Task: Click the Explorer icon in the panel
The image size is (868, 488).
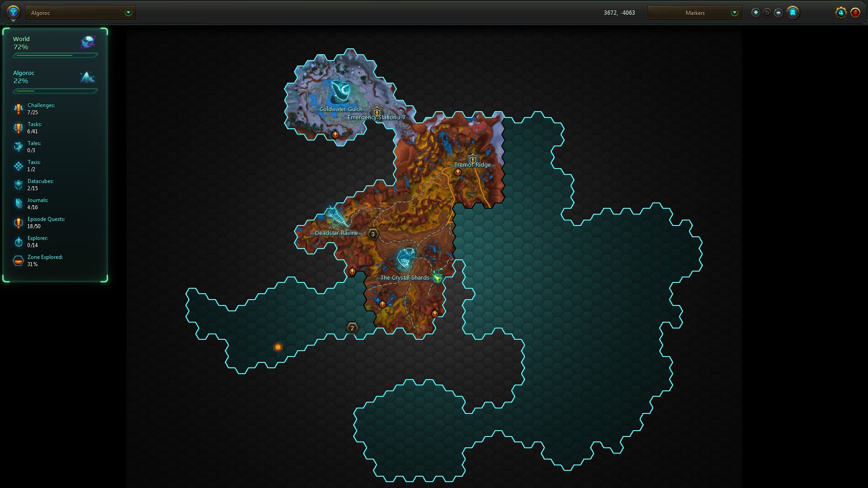Action: tap(18, 242)
